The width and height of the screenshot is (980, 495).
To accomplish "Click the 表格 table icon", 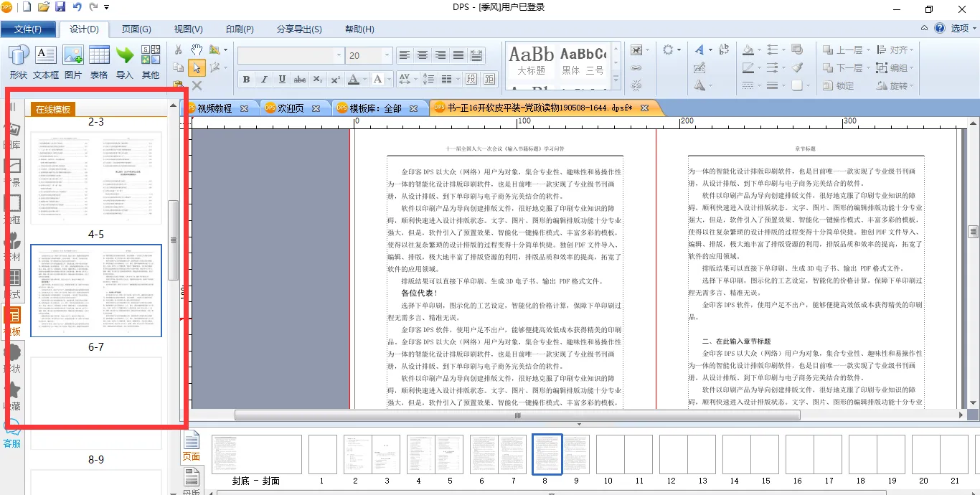I will [x=99, y=62].
